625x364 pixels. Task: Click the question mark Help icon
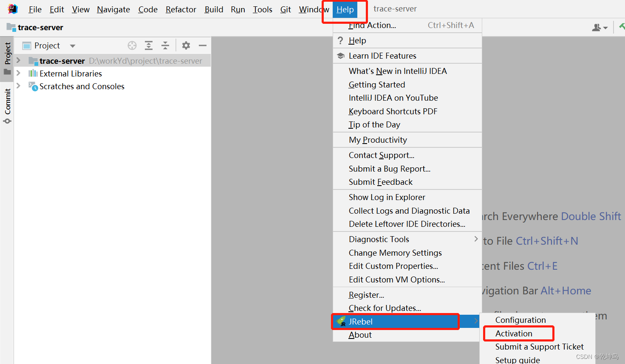[x=340, y=40]
